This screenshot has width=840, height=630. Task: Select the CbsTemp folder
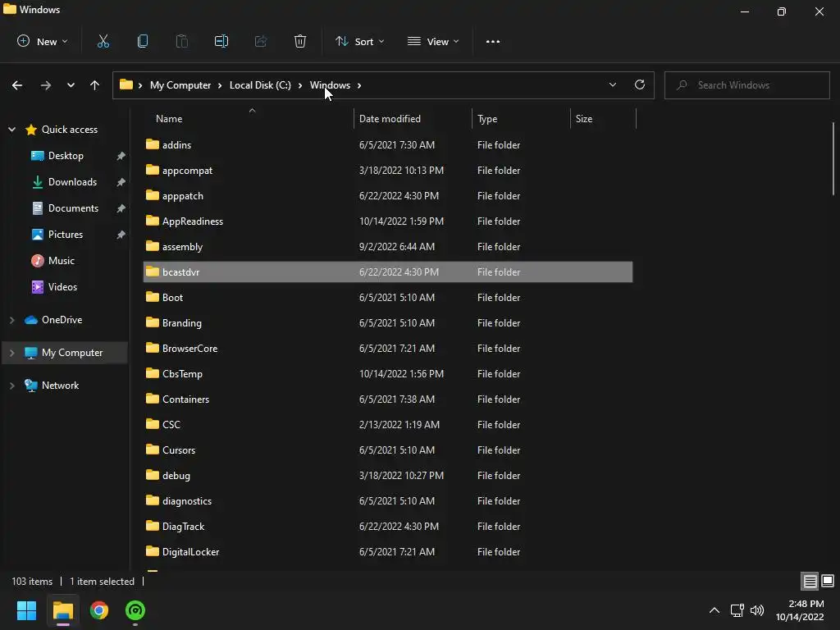pos(388,374)
